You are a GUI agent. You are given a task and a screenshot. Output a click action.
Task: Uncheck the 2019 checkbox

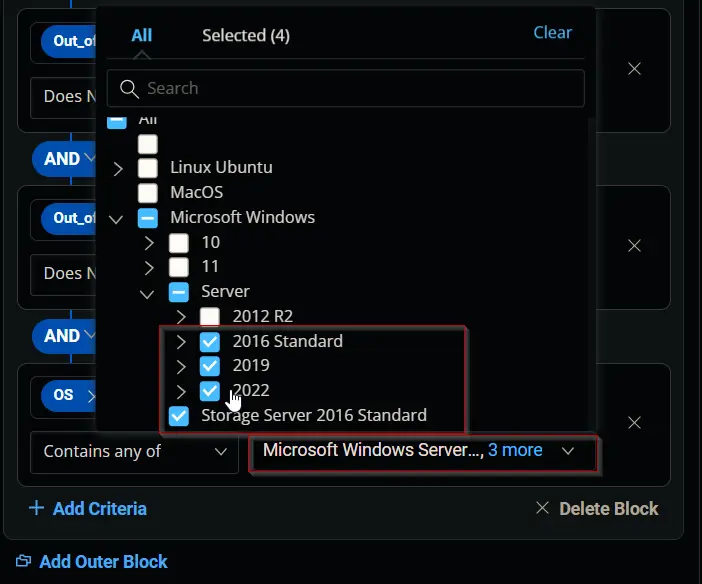pos(210,366)
